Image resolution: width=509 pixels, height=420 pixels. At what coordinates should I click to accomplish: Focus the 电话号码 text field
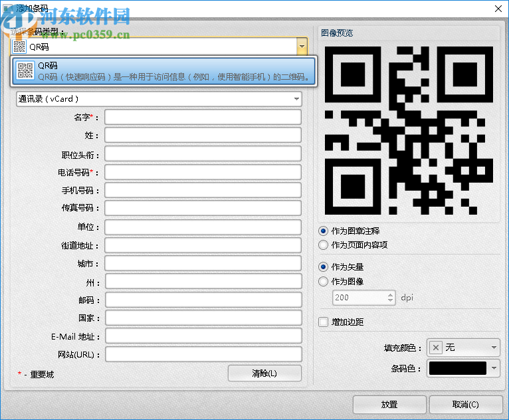click(x=203, y=173)
